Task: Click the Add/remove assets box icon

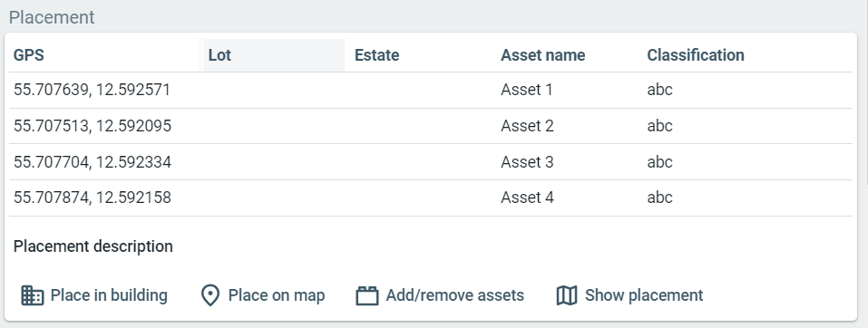Action: pos(367,295)
